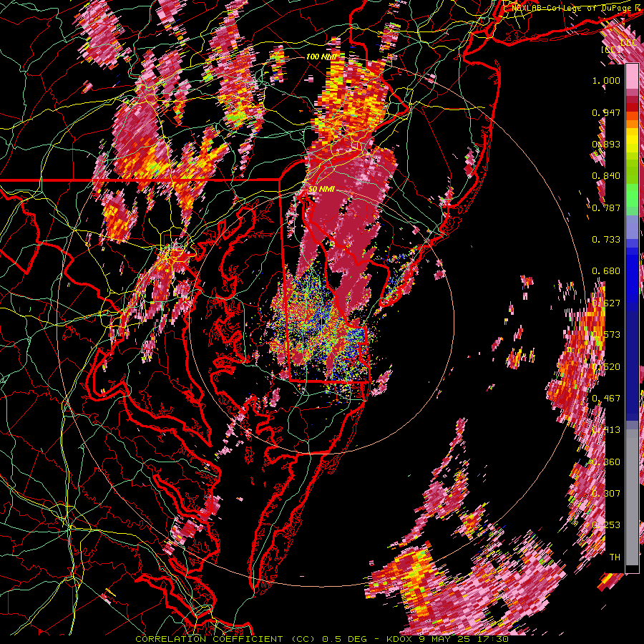Screen dimensions: 644x644
Task: Click the 0.947 value on color scale
Action: click(x=606, y=112)
